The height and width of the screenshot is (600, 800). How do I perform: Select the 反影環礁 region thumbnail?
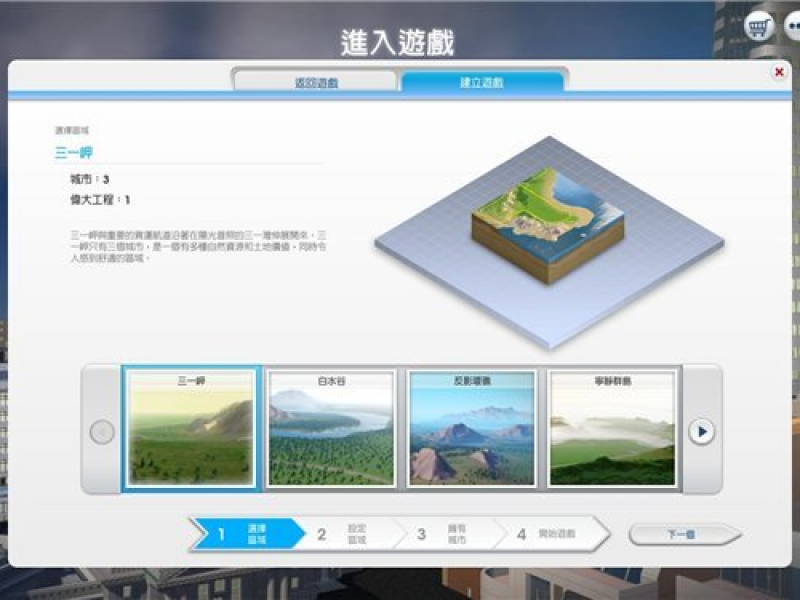click(x=472, y=429)
